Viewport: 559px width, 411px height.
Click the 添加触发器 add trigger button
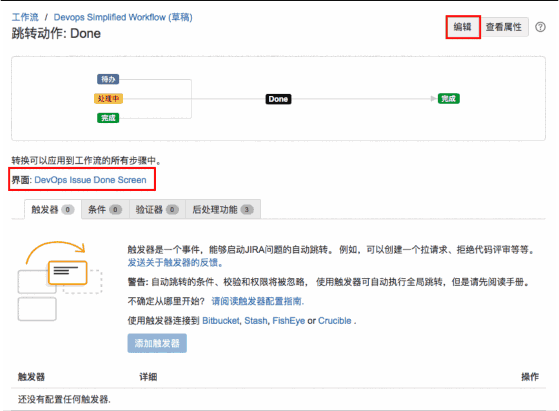pyautogui.click(x=157, y=343)
